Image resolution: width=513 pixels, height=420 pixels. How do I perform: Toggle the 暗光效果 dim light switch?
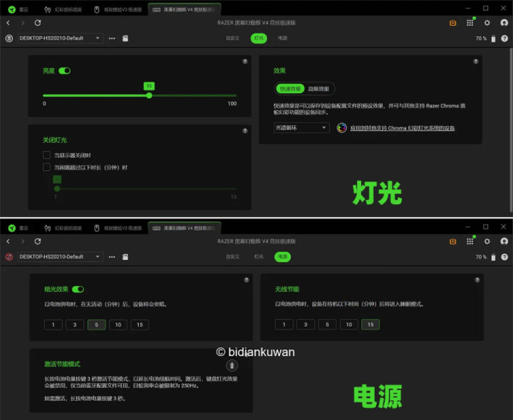tap(78, 289)
